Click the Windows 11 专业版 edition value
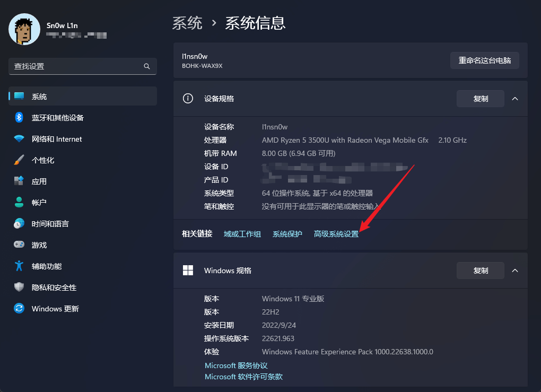 click(x=293, y=299)
